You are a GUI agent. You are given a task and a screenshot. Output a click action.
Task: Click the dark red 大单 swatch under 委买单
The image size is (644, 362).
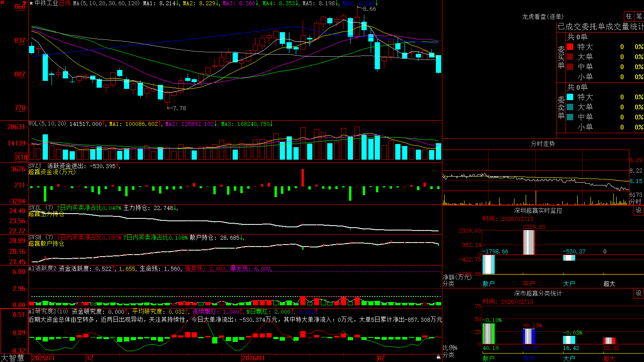pos(570,57)
